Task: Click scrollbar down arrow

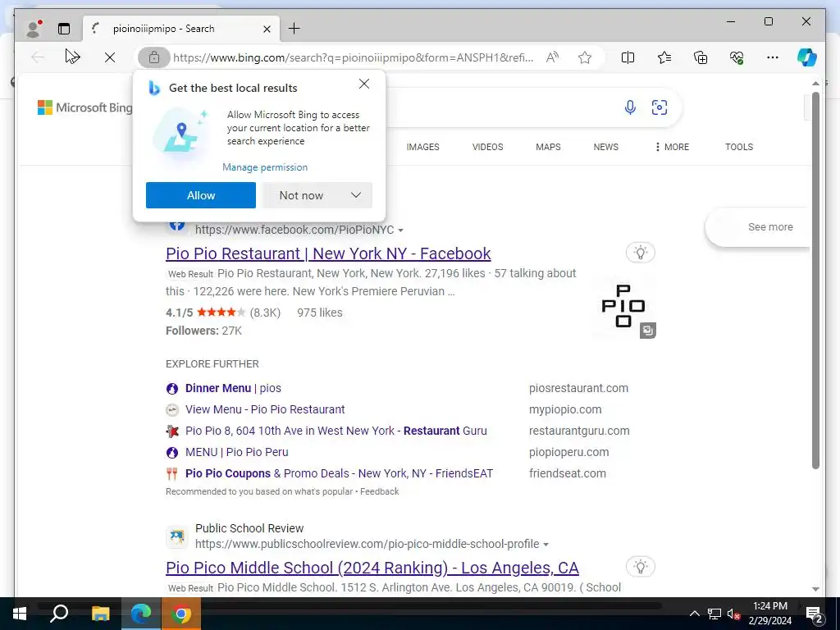Action: pyautogui.click(x=815, y=589)
